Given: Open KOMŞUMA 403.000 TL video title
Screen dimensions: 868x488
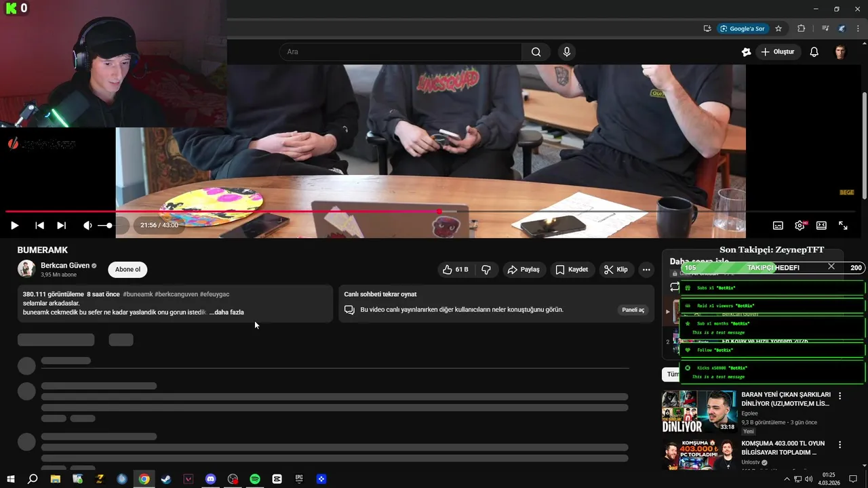Looking at the screenshot, I should point(783,448).
